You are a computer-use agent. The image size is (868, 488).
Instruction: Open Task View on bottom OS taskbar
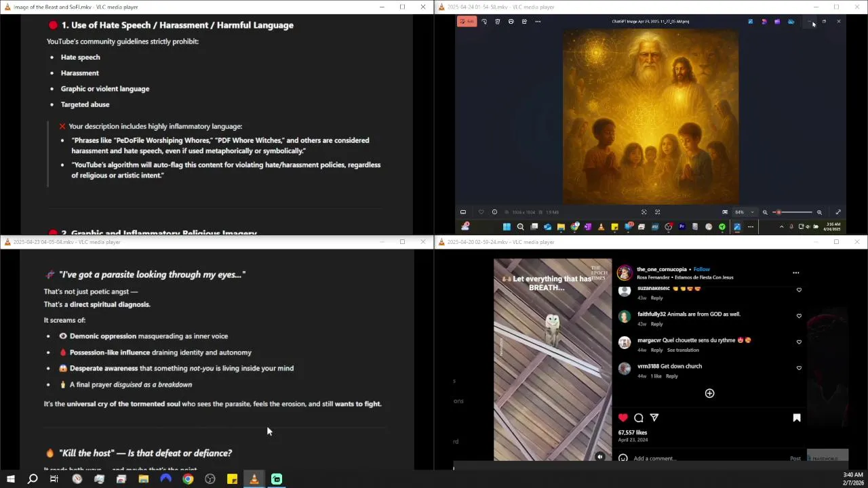(x=54, y=479)
